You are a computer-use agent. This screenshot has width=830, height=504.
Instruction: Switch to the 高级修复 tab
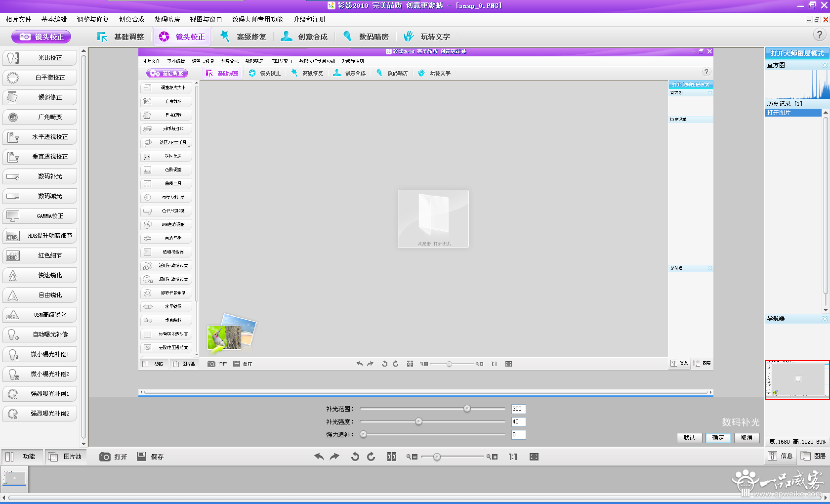pos(244,37)
